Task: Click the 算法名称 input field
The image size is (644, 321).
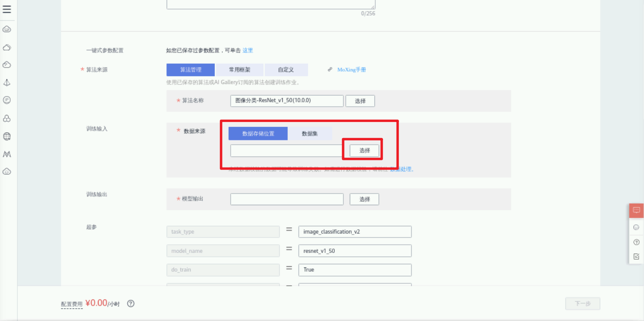Action: (x=287, y=101)
